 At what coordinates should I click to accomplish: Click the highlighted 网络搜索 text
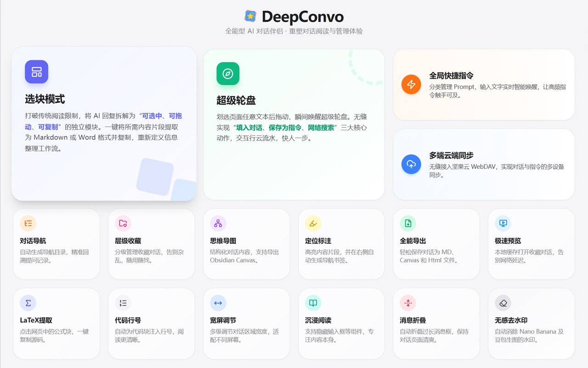click(x=321, y=127)
